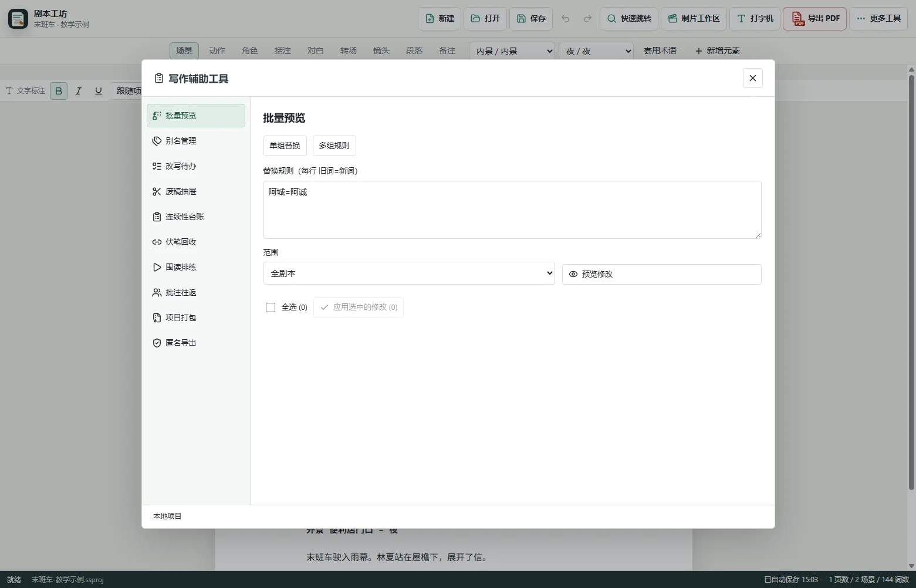Click the editor vertical scrollbar
This screenshot has height=588, width=916.
[x=911, y=282]
